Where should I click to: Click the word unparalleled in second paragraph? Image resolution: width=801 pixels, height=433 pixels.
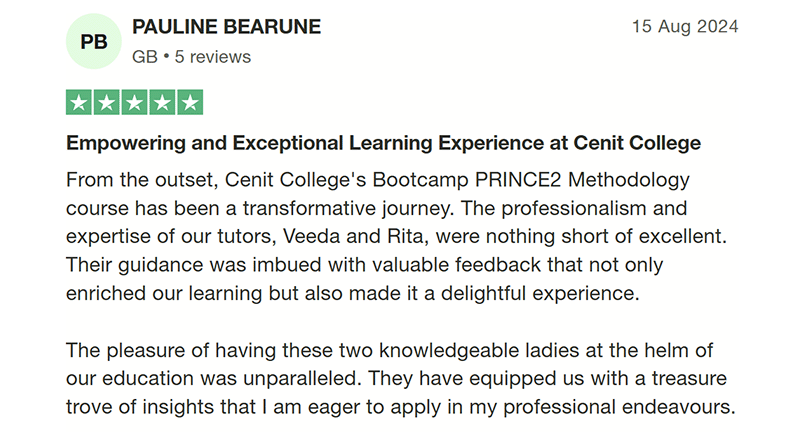pos(302,378)
